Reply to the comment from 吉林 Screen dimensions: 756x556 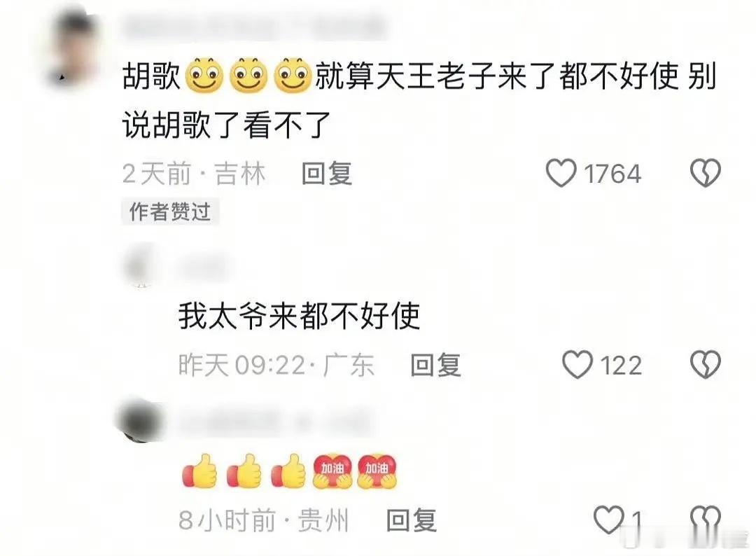(x=326, y=174)
